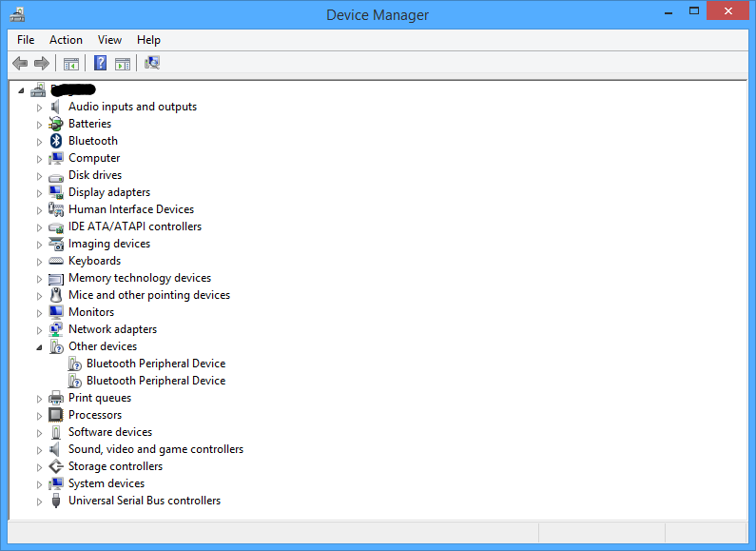The image size is (756, 551).
Task: Select the Monitors category icon
Action: point(56,312)
